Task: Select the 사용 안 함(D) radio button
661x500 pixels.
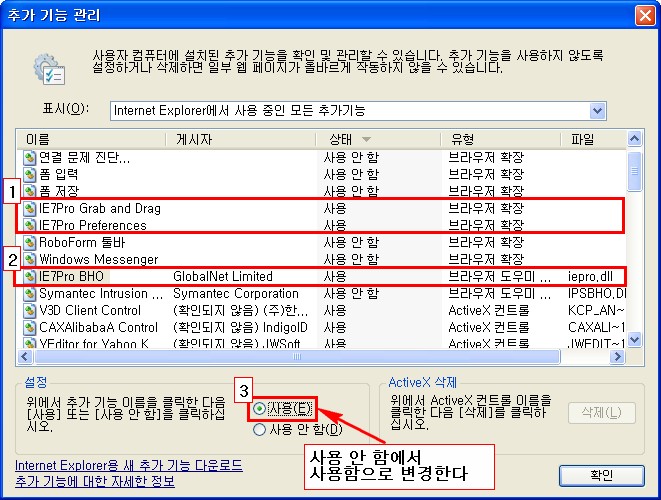Action: coord(259,430)
